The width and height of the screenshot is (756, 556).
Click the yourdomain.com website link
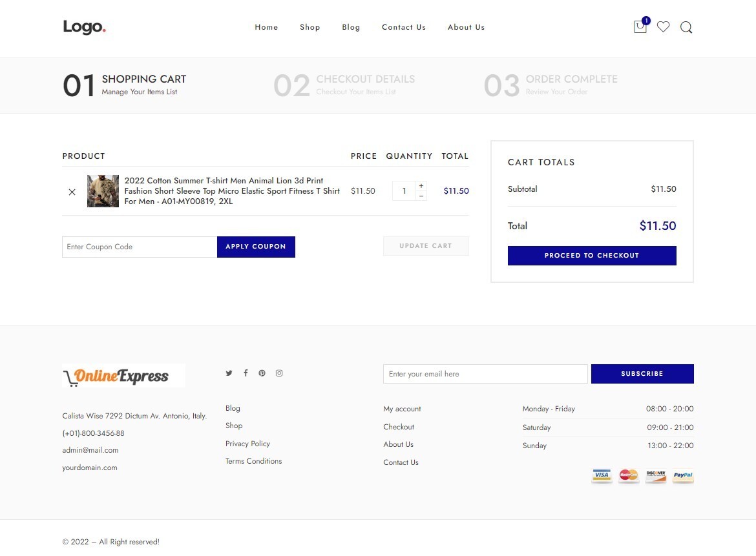pyautogui.click(x=90, y=468)
